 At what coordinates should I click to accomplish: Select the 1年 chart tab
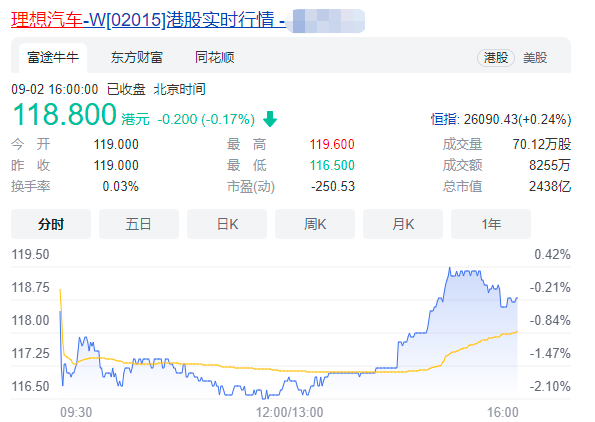point(491,224)
